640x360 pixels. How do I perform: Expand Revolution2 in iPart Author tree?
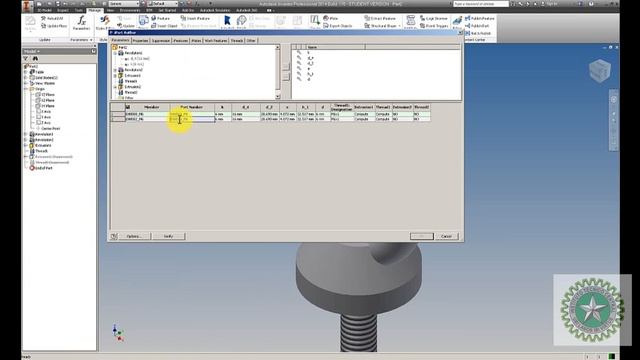click(x=116, y=70)
